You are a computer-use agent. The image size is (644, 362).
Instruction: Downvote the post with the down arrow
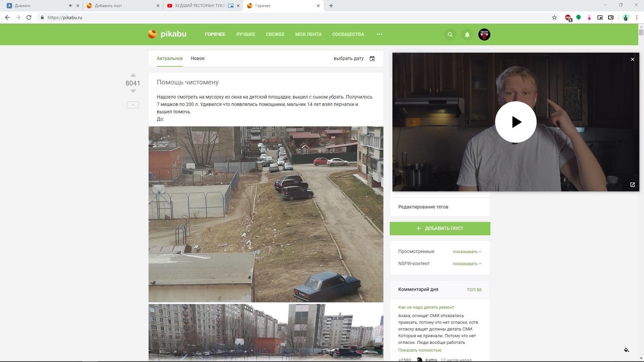click(x=133, y=91)
